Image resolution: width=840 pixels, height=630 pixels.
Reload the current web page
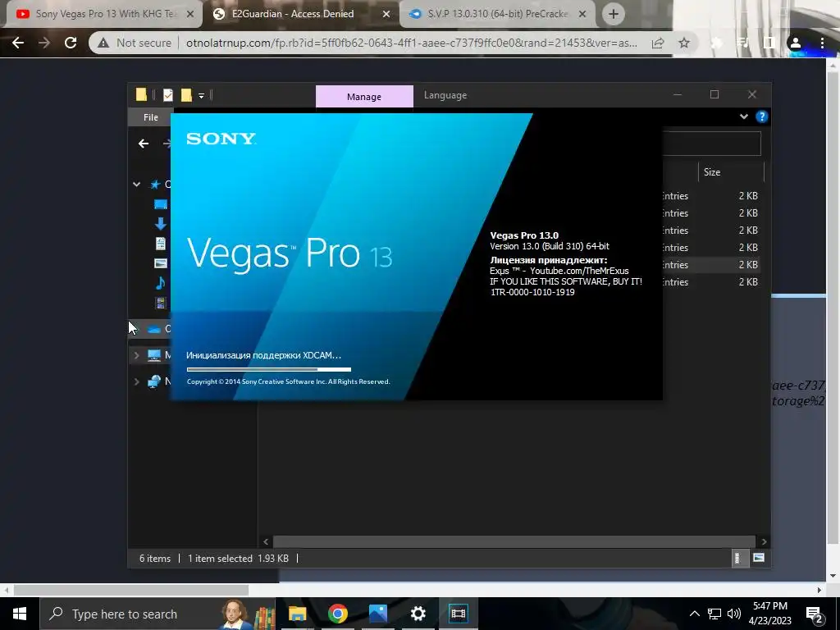[x=71, y=43]
